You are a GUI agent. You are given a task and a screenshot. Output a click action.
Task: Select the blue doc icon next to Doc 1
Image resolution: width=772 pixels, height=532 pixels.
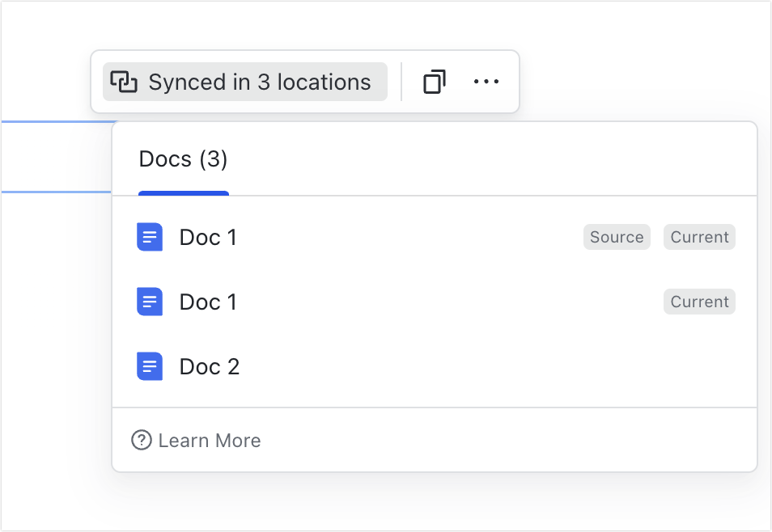[x=150, y=237]
